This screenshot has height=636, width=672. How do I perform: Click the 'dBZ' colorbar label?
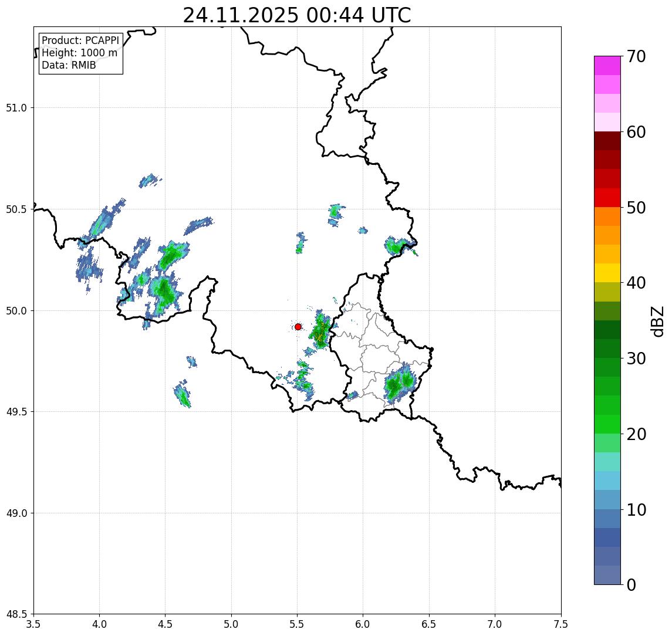click(x=657, y=321)
